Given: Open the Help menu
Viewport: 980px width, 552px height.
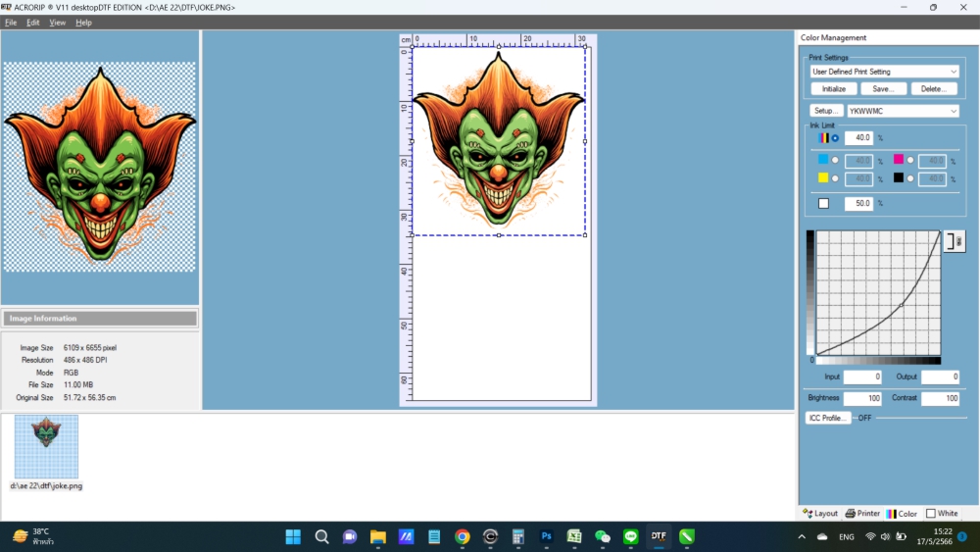Looking at the screenshot, I should coord(83,23).
